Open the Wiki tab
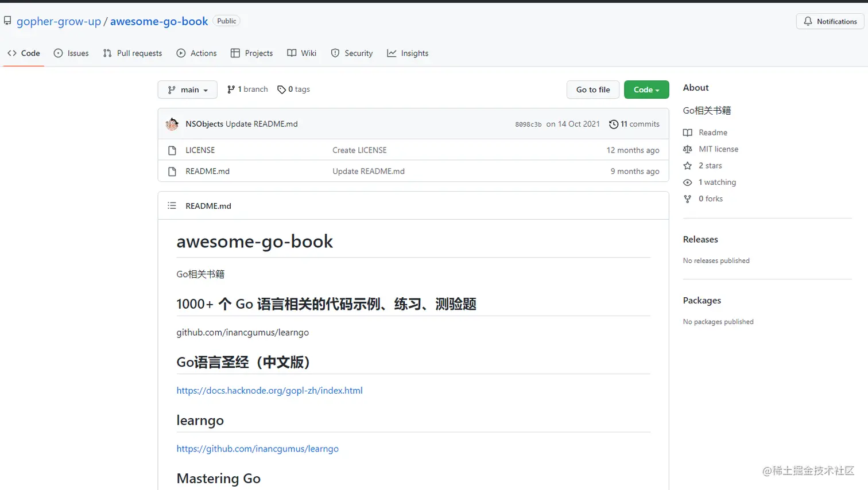This screenshot has width=868, height=490. (x=302, y=53)
